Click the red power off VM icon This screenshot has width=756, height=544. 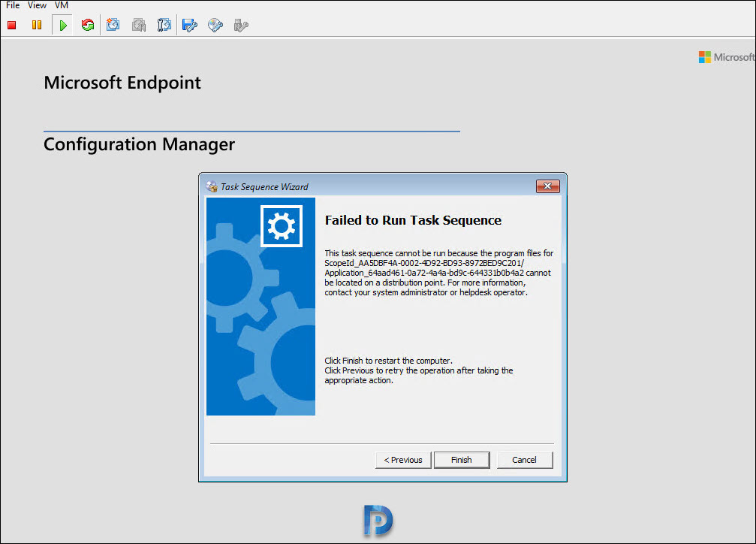point(12,25)
